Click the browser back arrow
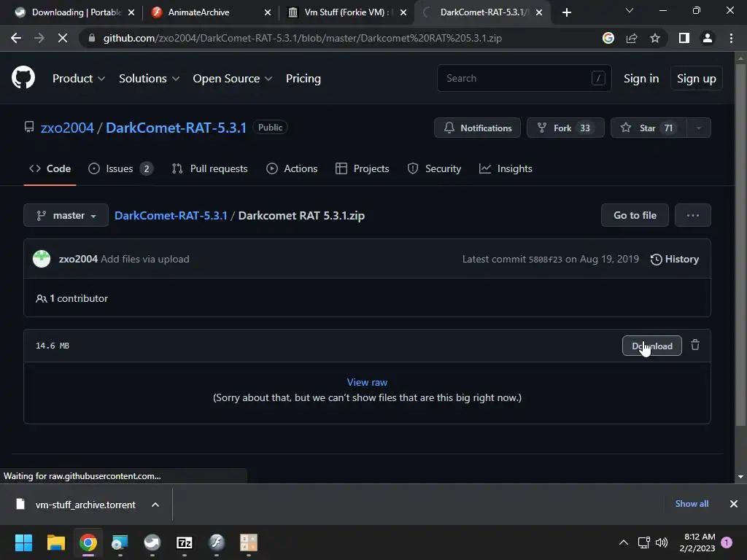The width and height of the screenshot is (747, 560). pyautogui.click(x=16, y=38)
